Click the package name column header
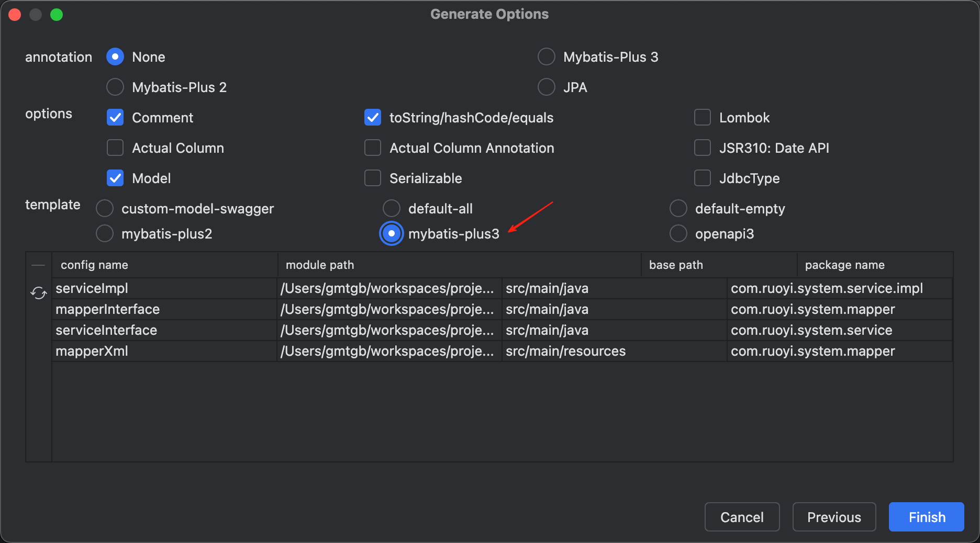This screenshot has height=543, width=980. click(844, 265)
